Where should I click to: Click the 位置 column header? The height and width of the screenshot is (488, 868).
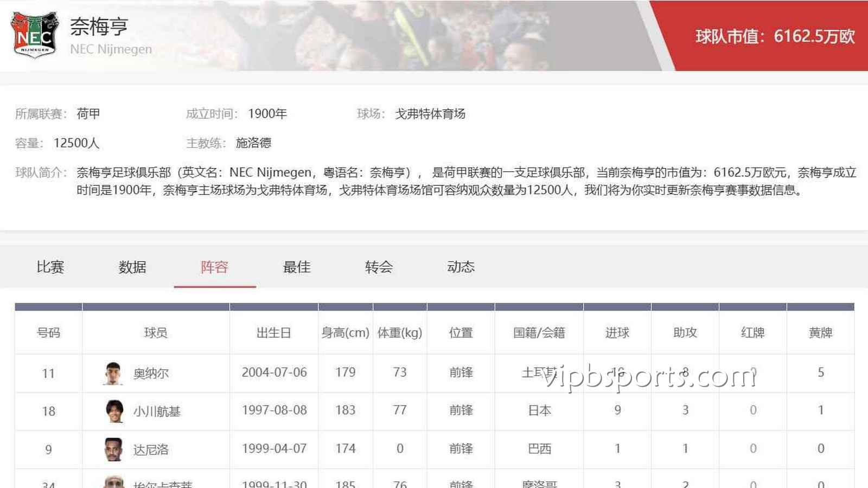(x=461, y=332)
